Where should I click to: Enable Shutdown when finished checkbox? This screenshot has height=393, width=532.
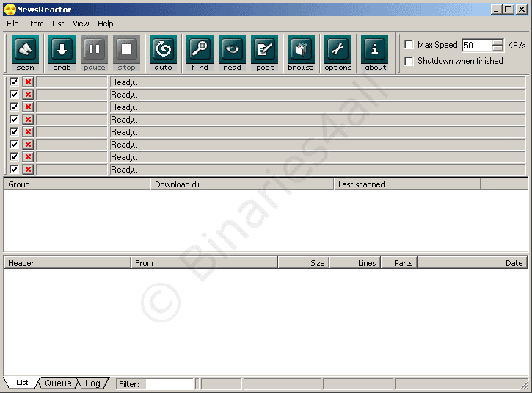point(409,61)
